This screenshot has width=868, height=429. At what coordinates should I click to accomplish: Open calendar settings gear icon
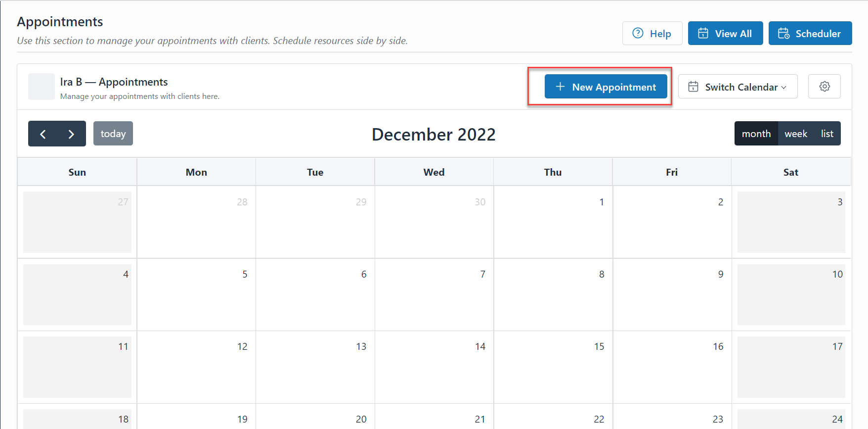coord(824,87)
